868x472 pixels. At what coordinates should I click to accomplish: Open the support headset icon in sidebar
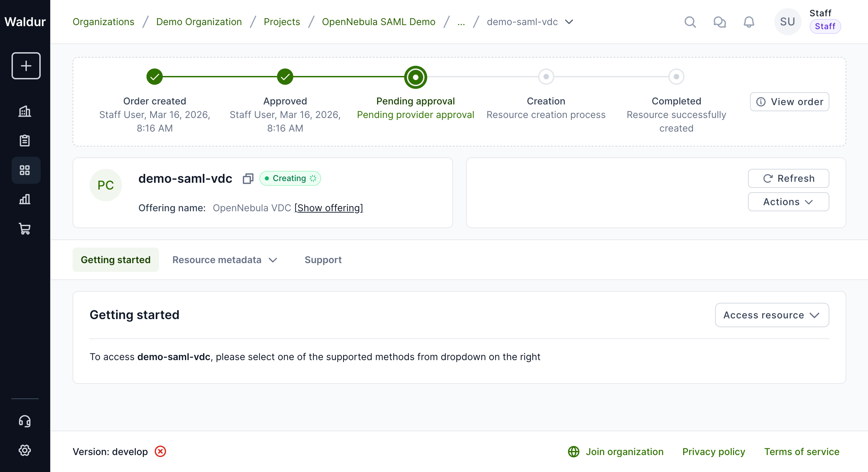coord(25,421)
